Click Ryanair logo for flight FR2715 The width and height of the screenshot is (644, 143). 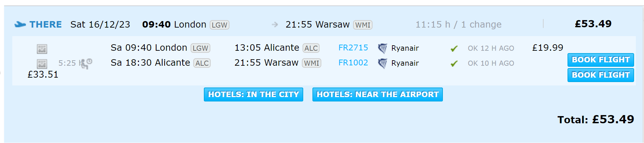pyautogui.click(x=382, y=48)
